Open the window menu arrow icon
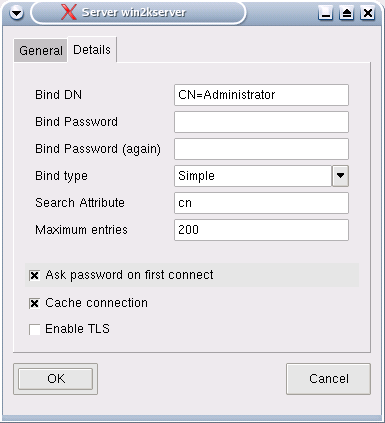Viewport: 385px width, 423px height. (16, 13)
